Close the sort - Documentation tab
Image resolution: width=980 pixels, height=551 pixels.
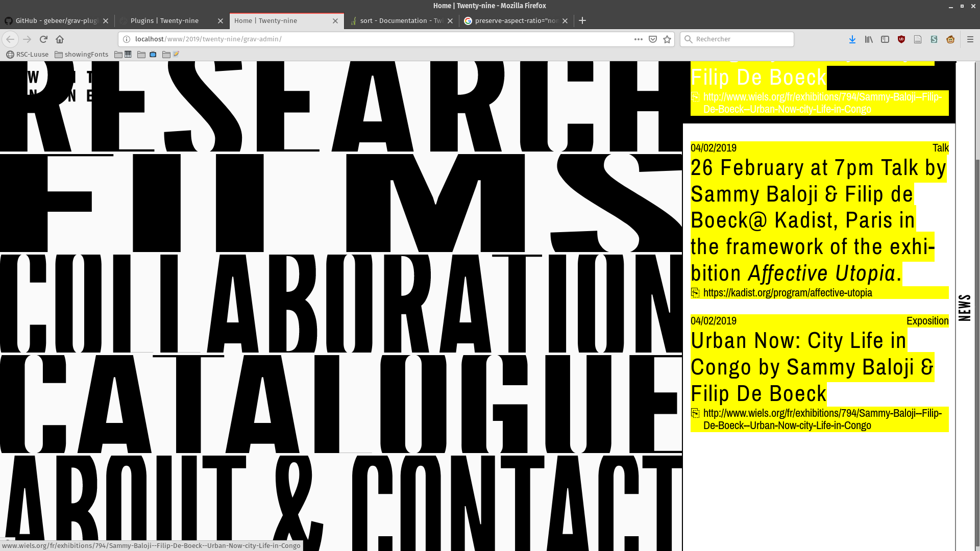pos(450,21)
